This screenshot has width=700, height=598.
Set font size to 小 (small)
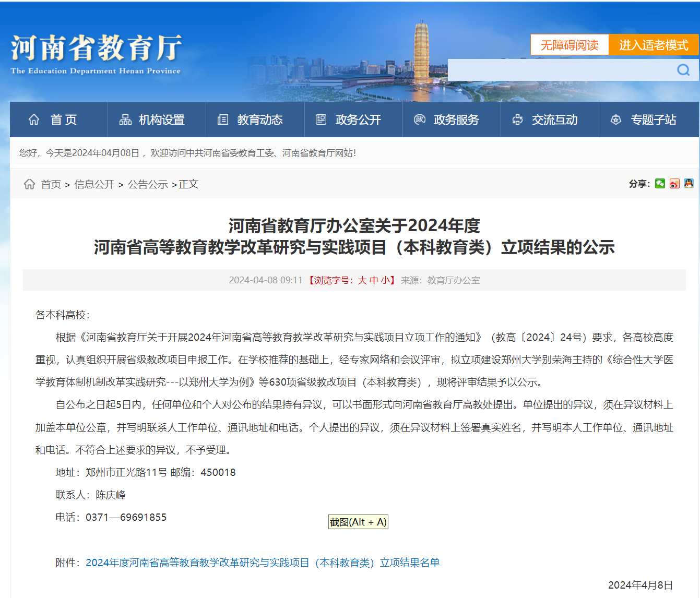coord(385,280)
